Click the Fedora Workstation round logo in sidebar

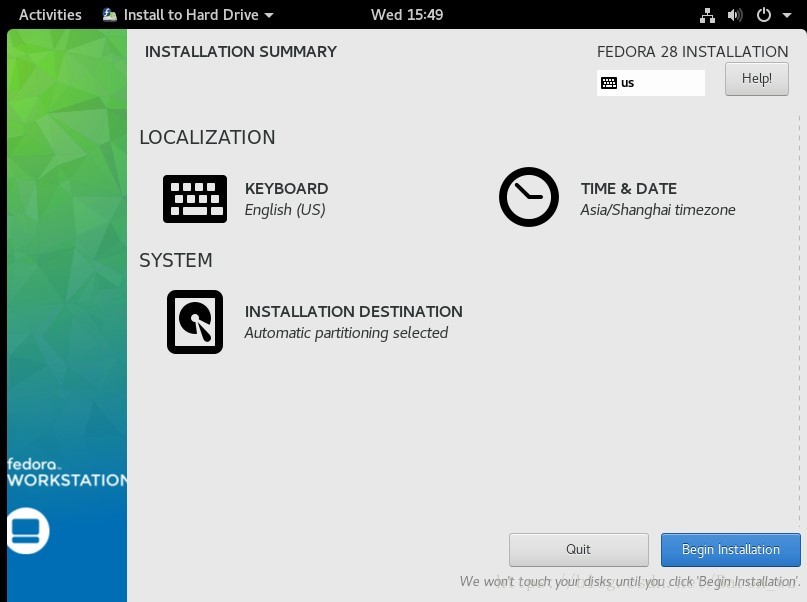[28, 530]
